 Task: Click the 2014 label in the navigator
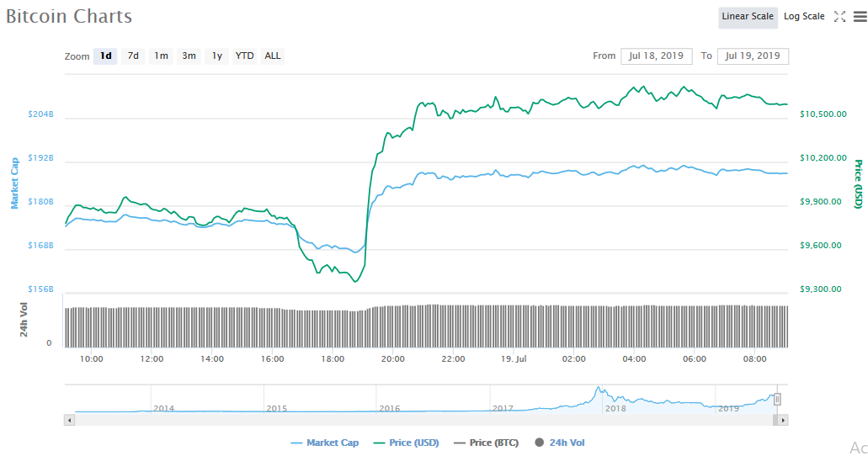point(164,408)
